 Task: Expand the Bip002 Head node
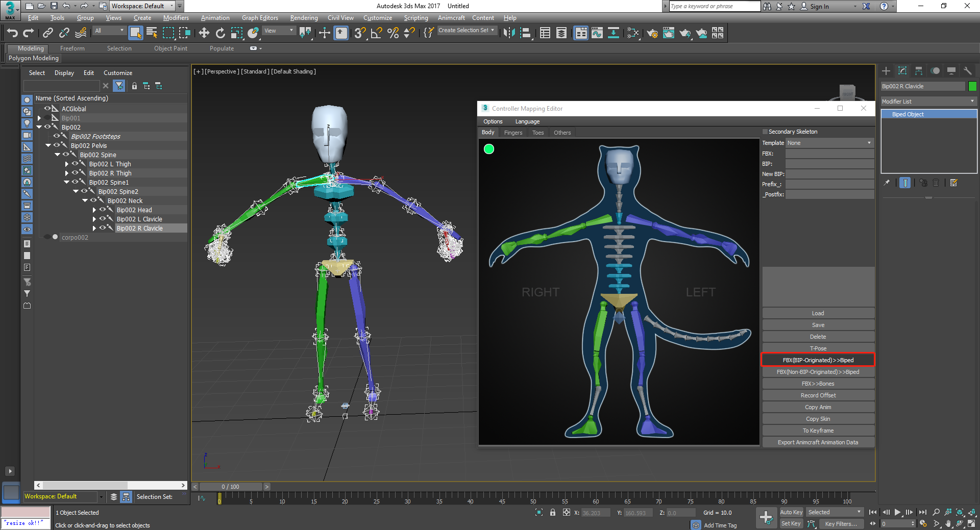[94, 210]
